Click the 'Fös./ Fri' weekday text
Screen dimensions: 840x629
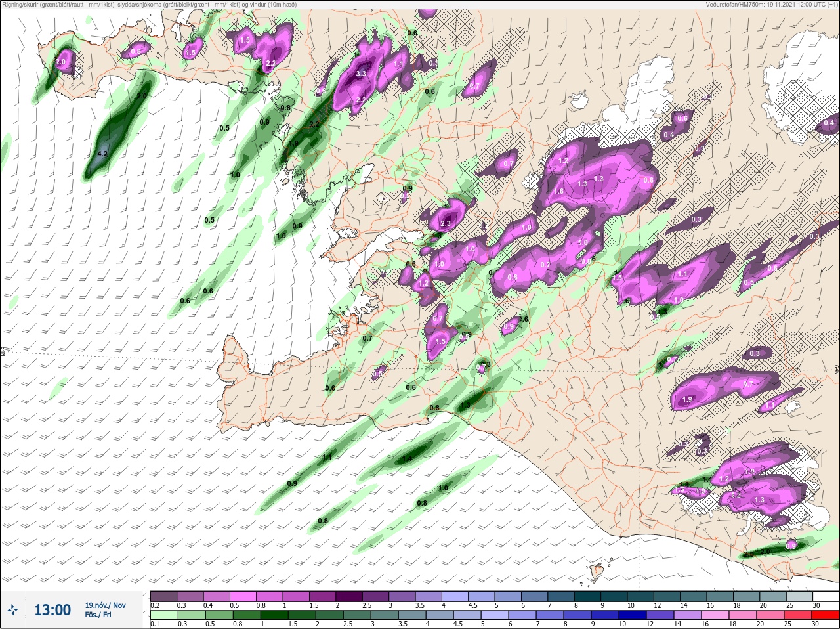click(98, 615)
